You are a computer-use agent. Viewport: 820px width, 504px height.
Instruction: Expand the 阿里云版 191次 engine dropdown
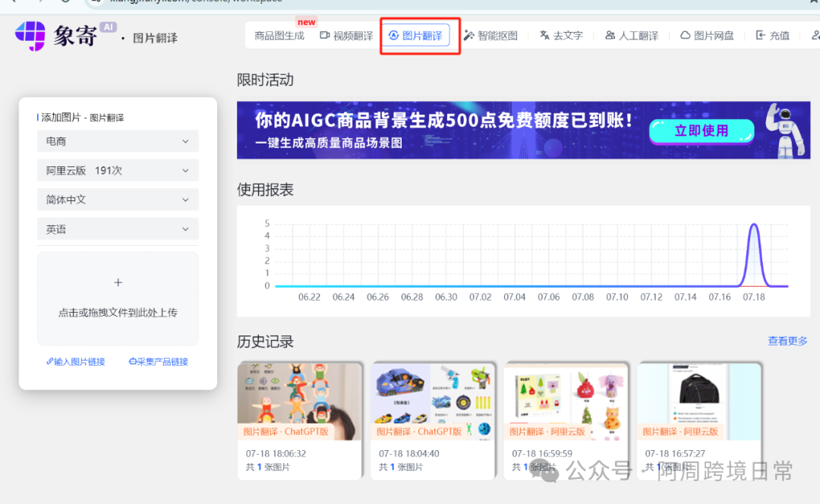tap(118, 171)
